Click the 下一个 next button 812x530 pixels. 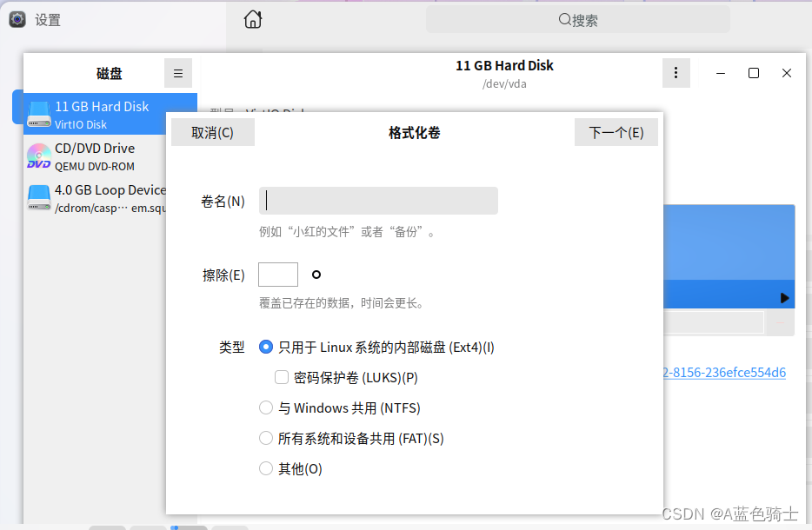pyautogui.click(x=616, y=132)
